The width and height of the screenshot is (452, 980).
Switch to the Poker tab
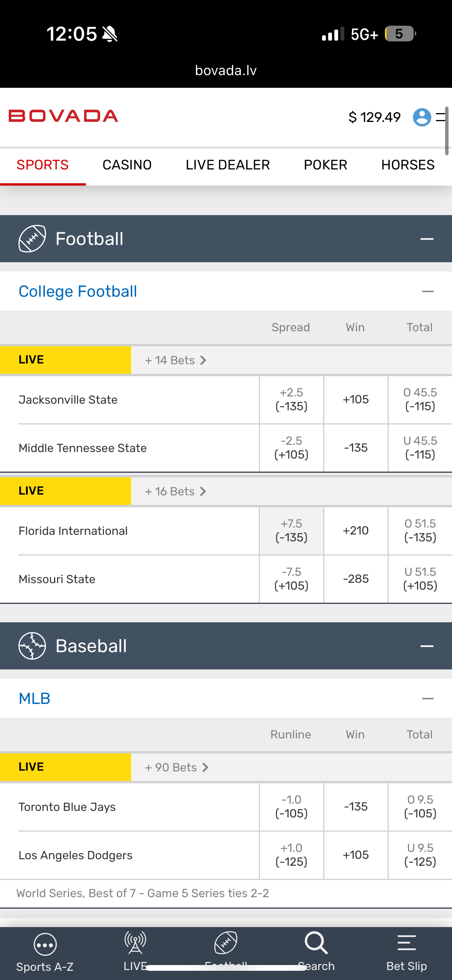click(x=325, y=165)
